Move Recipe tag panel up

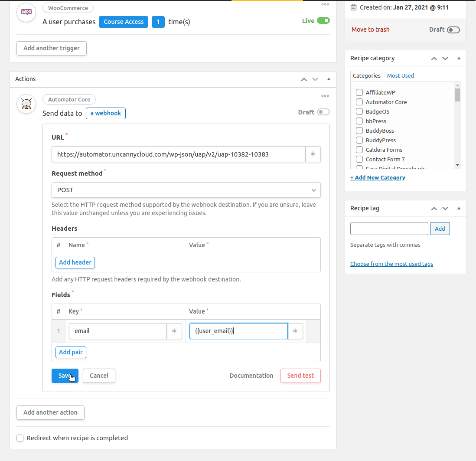pyautogui.click(x=434, y=208)
